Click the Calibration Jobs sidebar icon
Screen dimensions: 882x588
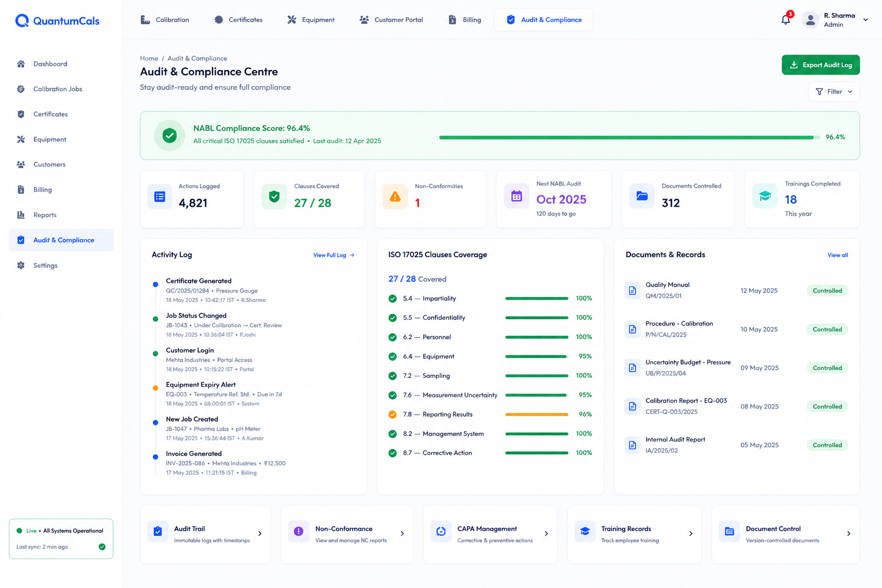point(21,89)
